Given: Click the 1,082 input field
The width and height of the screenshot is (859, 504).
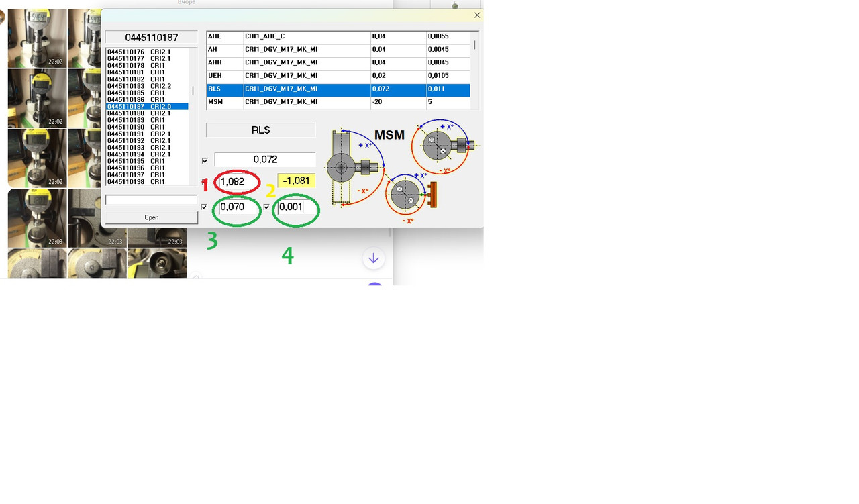Looking at the screenshot, I should click(x=239, y=181).
